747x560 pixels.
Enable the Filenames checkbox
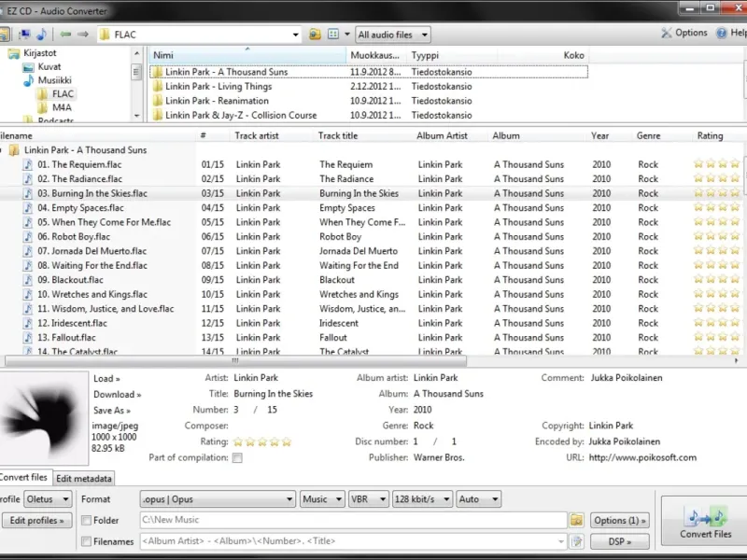(x=87, y=541)
